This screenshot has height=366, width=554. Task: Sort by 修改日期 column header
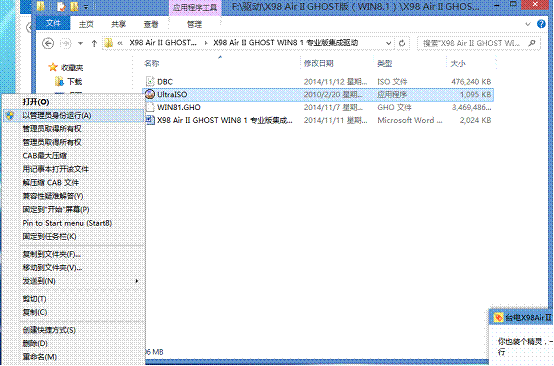319,63
